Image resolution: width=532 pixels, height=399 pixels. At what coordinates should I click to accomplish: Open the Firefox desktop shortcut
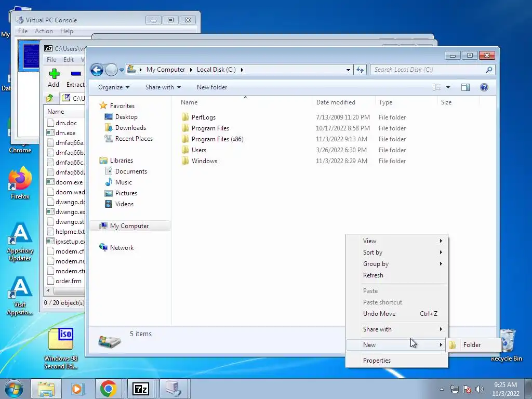[x=20, y=183]
